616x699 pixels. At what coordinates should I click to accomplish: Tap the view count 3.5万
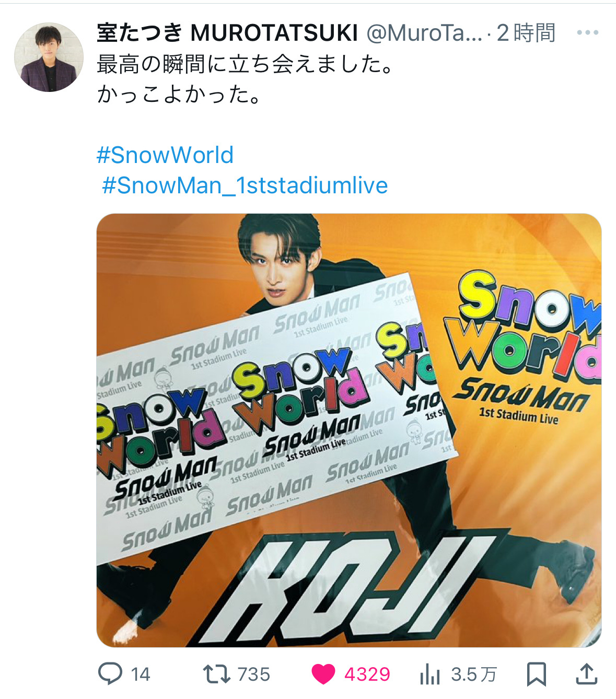(x=473, y=674)
